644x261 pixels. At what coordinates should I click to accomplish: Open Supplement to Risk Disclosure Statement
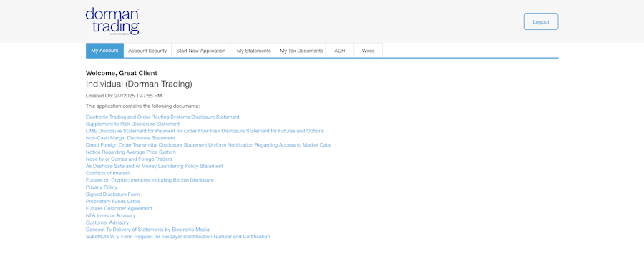click(132, 124)
